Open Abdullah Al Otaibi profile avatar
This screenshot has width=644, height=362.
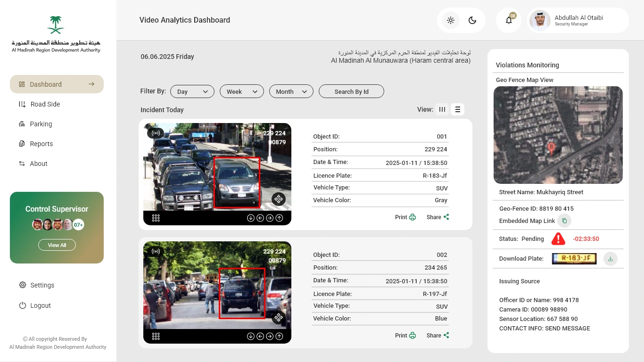(x=540, y=20)
